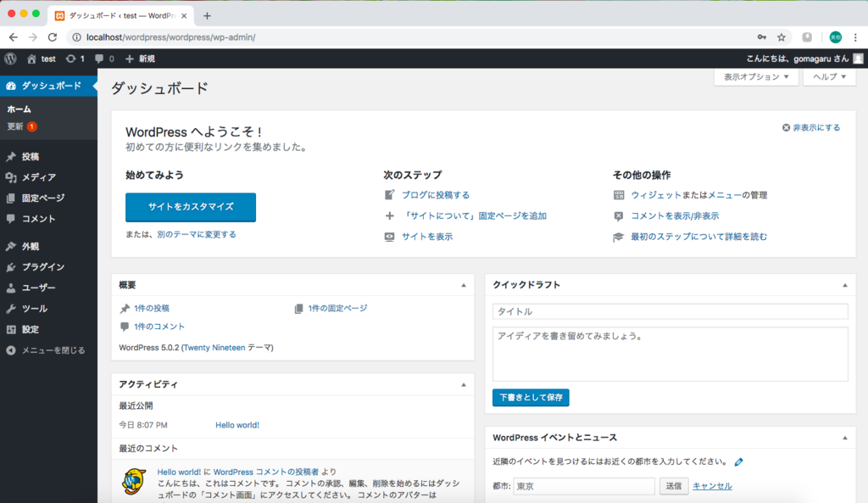Click the タイトル field in Quick Draft
Viewport: 868px width, 503px height.
click(x=669, y=311)
